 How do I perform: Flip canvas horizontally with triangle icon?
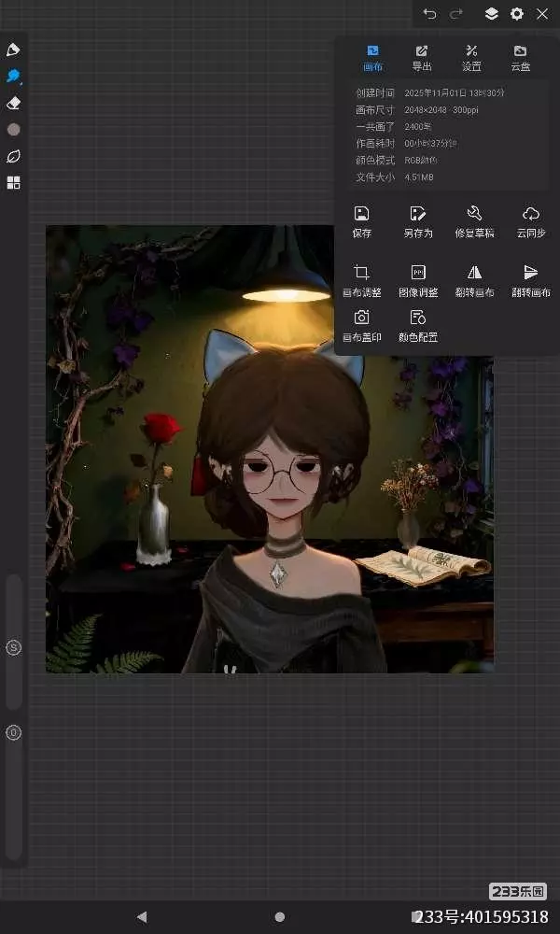coord(474,281)
